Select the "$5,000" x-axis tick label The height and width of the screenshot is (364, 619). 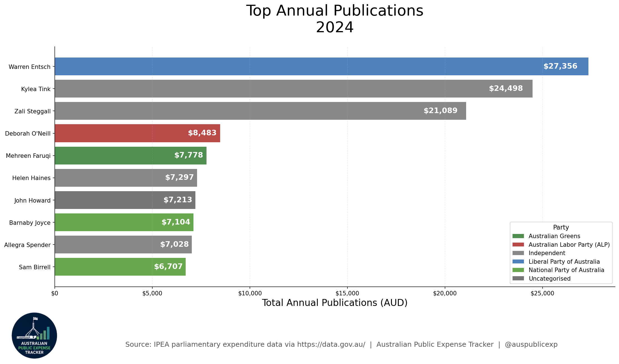(x=152, y=294)
